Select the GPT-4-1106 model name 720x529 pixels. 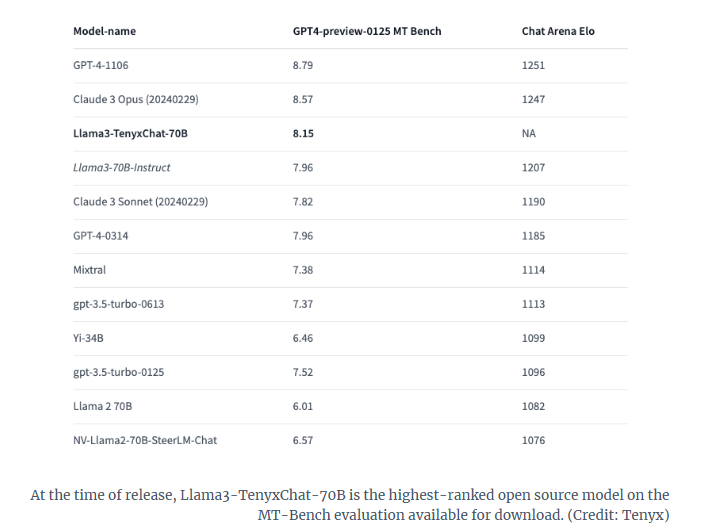coord(101,65)
